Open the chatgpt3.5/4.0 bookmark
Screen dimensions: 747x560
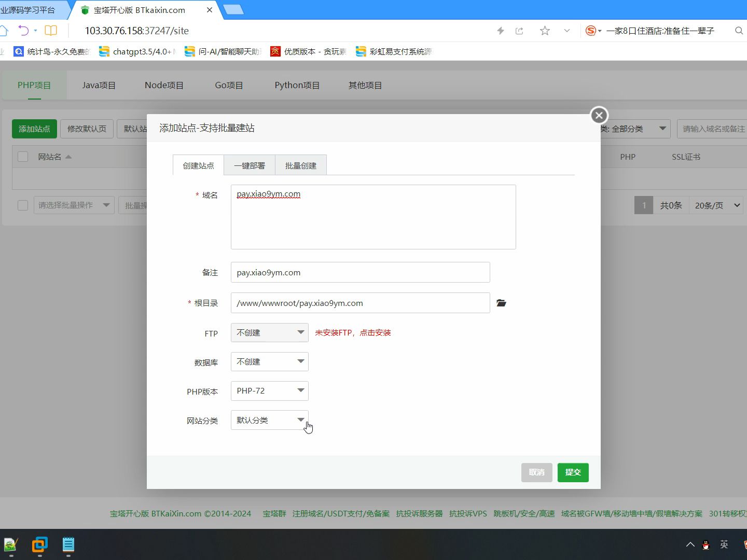pos(137,51)
